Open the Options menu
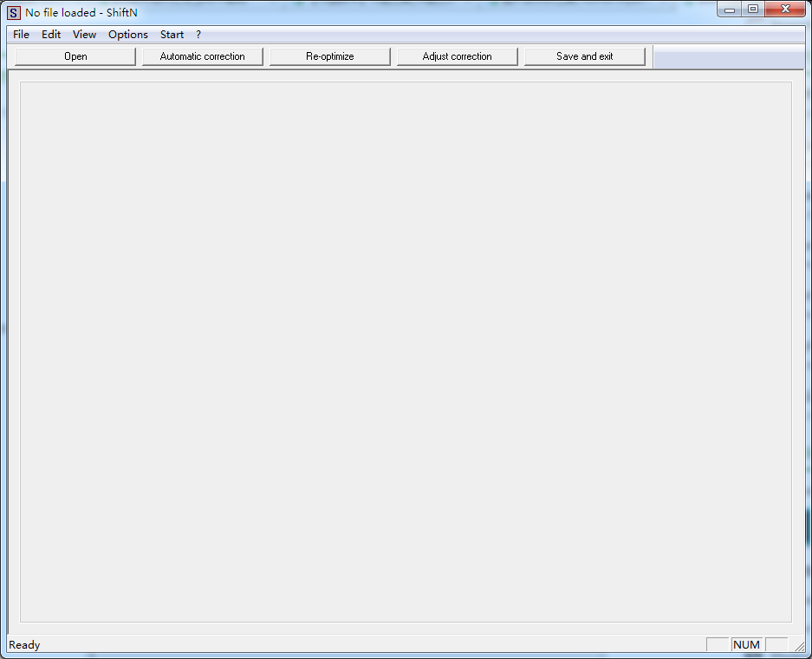 128,35
